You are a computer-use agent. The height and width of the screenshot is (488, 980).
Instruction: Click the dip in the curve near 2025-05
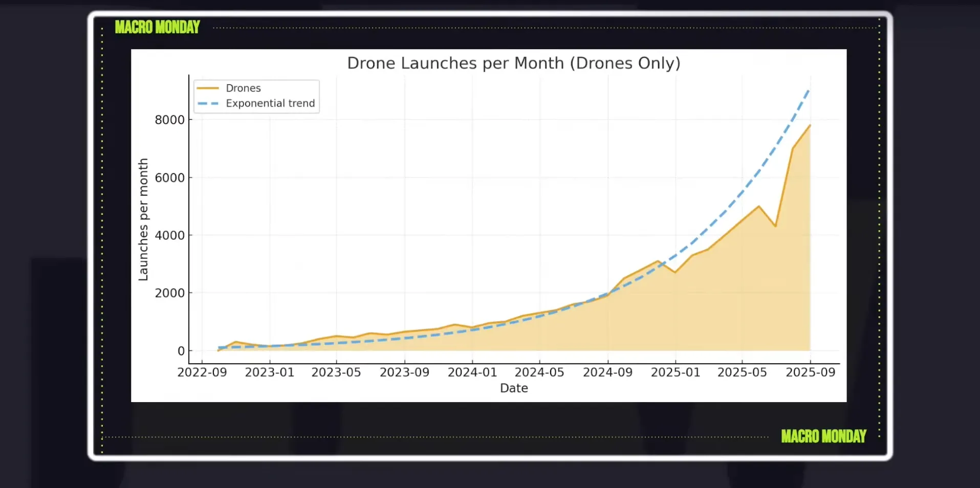click(776, 225)
